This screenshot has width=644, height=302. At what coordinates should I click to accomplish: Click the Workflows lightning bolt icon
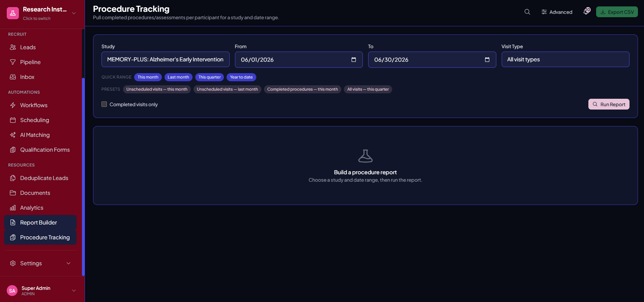pyautogui.click(x=13, y=105)
